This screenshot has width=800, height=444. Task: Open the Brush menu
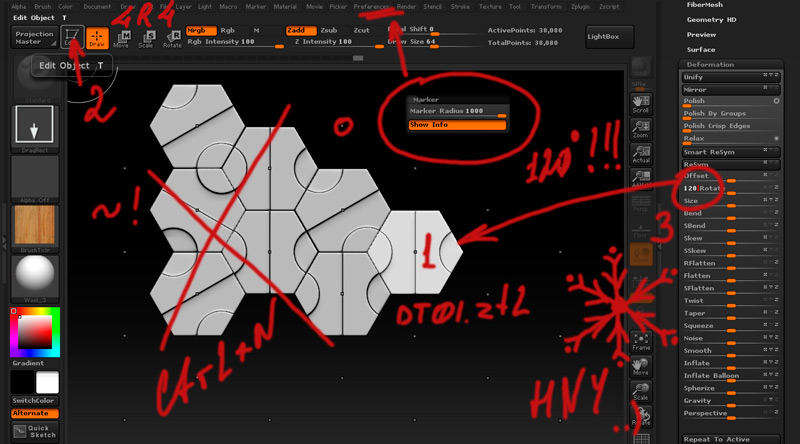point(42,7)
